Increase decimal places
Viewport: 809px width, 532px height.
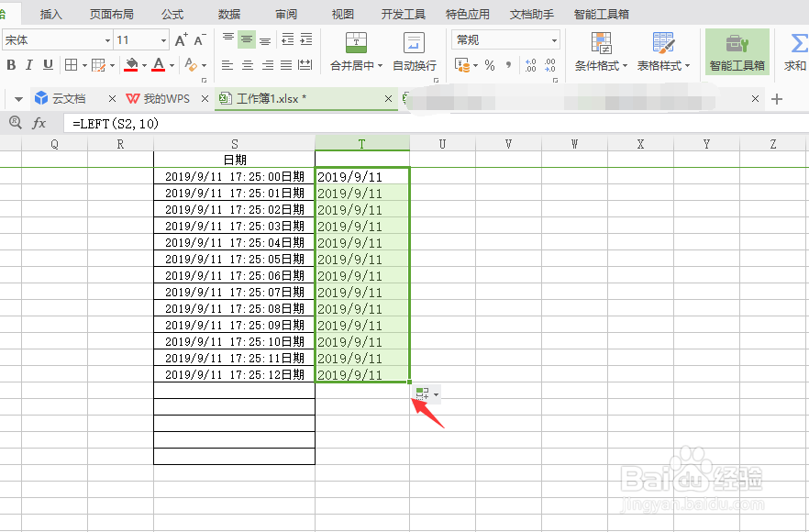pyautogui.click(x=530, y=65)
